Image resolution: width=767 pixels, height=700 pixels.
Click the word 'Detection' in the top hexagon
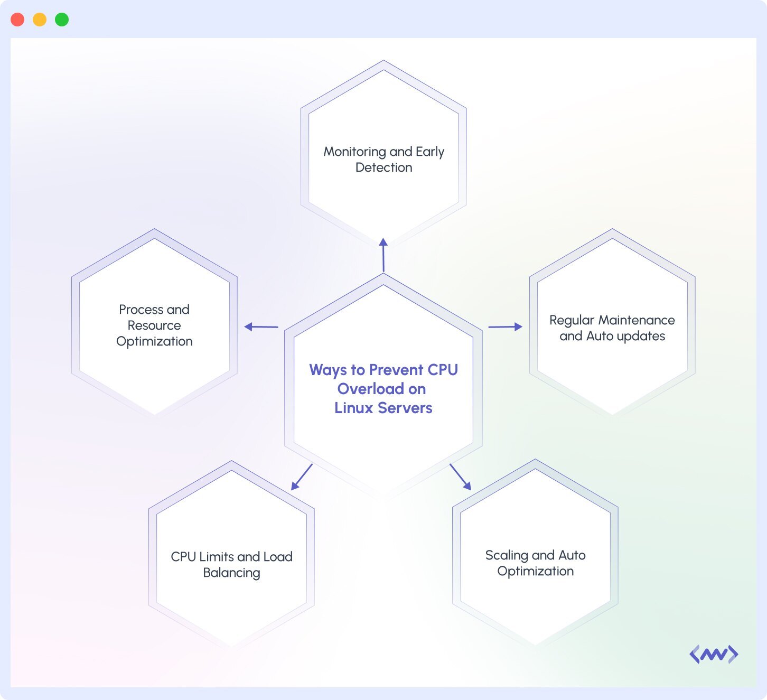click(x=383, y=167)
